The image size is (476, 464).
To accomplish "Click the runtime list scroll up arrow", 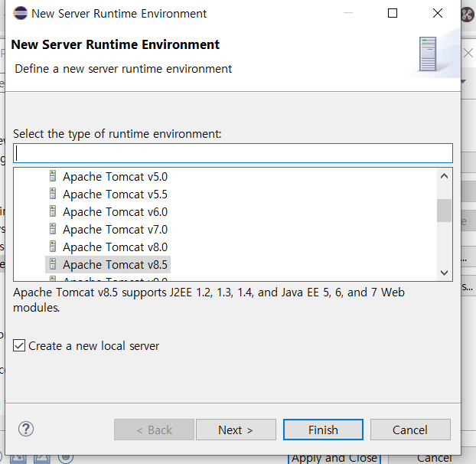I will (444, 176).
